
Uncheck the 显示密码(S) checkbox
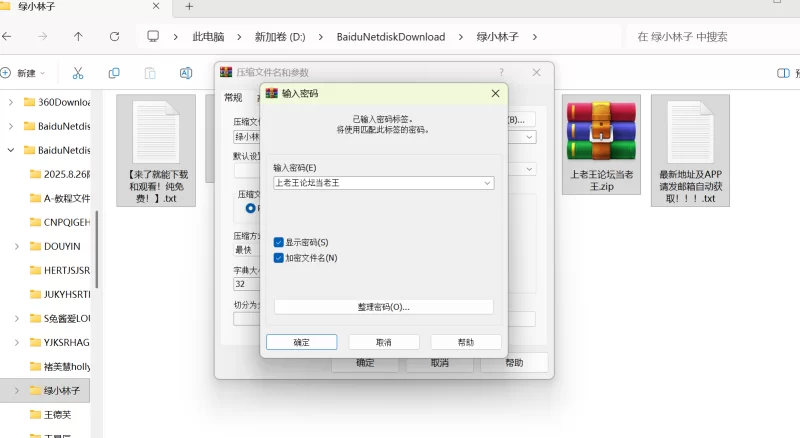point(279,242)
